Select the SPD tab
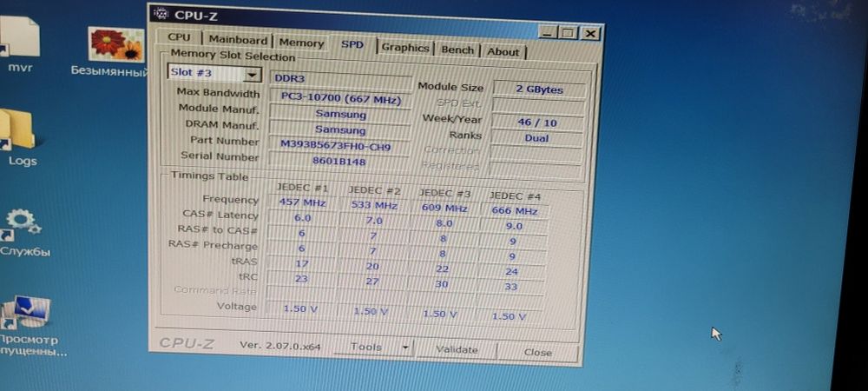This screenshot has width=868, height=391. click(352, 44)
